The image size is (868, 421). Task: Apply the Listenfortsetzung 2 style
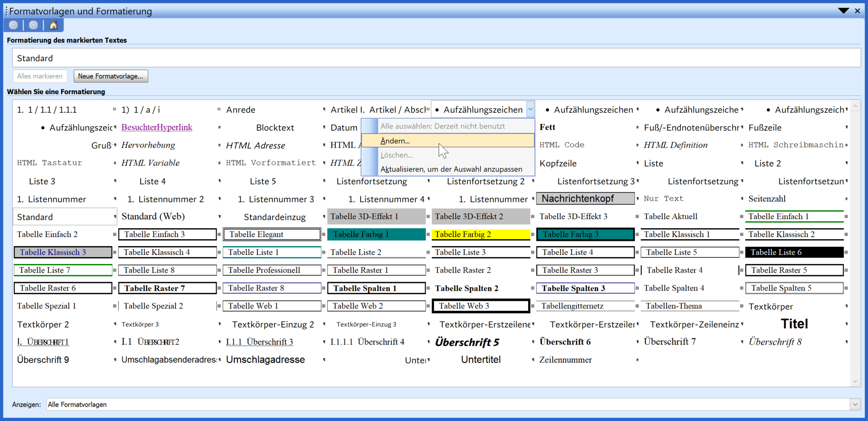tap(486, 181)
